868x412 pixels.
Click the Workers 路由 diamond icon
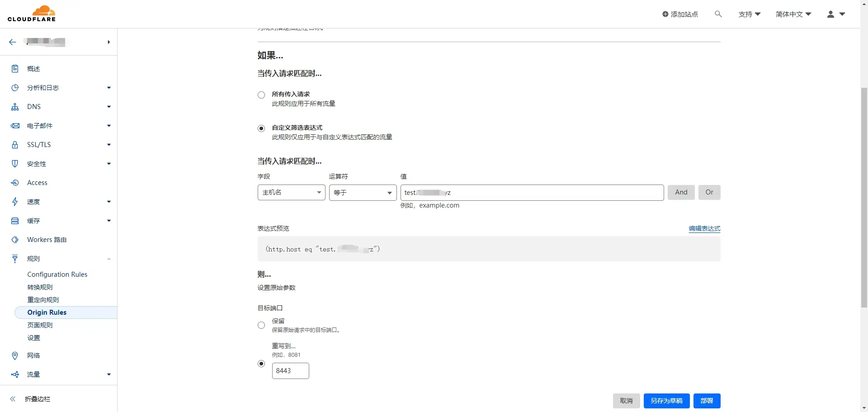tap(15, 240)
